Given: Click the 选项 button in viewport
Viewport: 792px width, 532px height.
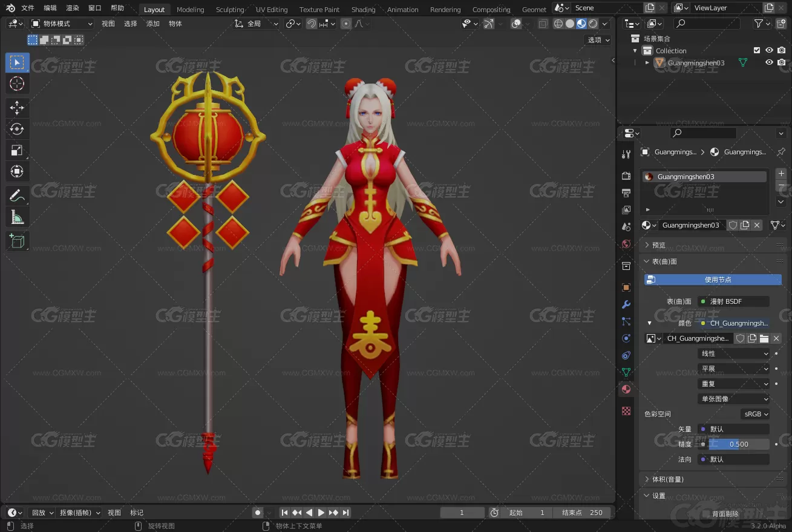Looking at the screenshot, I should [x=599, y=40].
